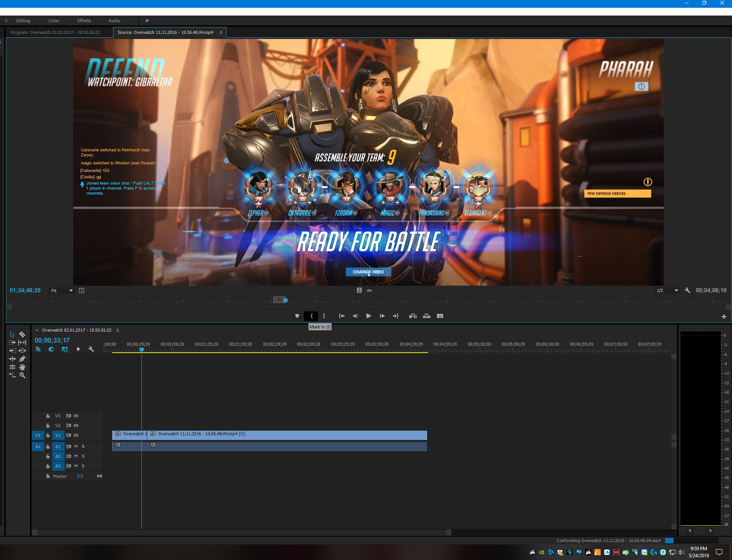Switch to the Color workspace
Image resolution: width=732 pixels, height=560 pixels.
pyautogui.click(x=54, y=21)
